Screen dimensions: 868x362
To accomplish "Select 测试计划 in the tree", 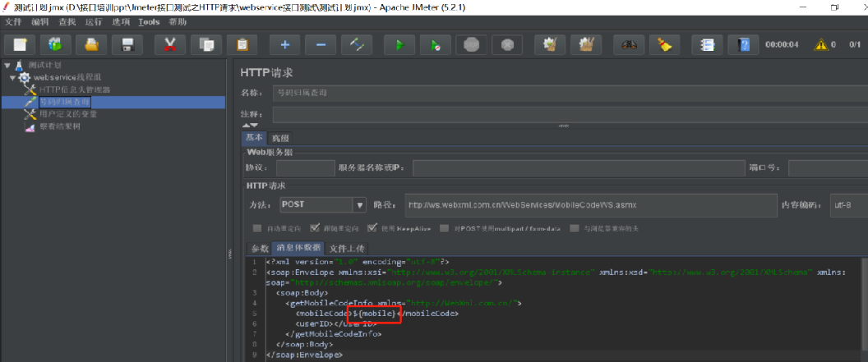I will [44, 65].
